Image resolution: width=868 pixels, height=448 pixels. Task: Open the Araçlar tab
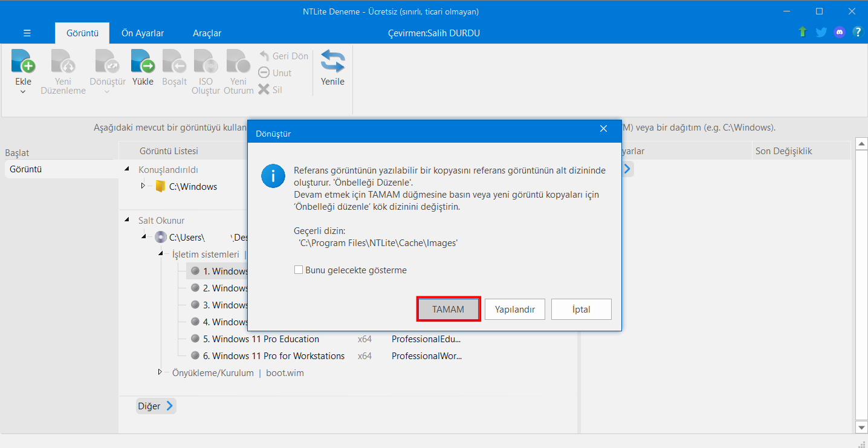click(x=207, y=33)
